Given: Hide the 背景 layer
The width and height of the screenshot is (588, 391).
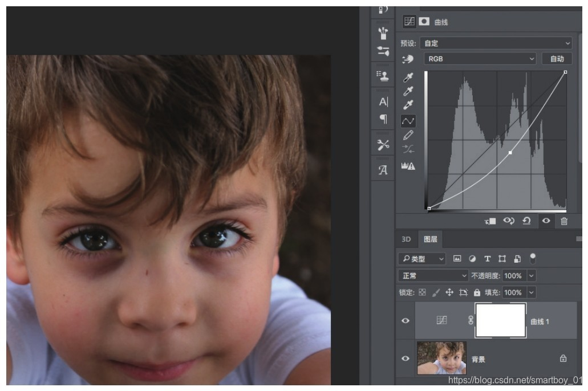Looking at the screenshot, I should [405, 359].
